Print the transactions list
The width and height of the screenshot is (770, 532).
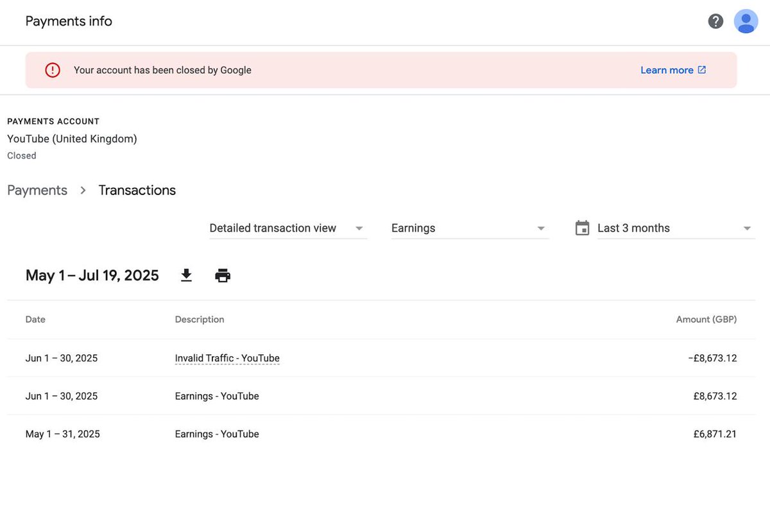tap(223, 275)
